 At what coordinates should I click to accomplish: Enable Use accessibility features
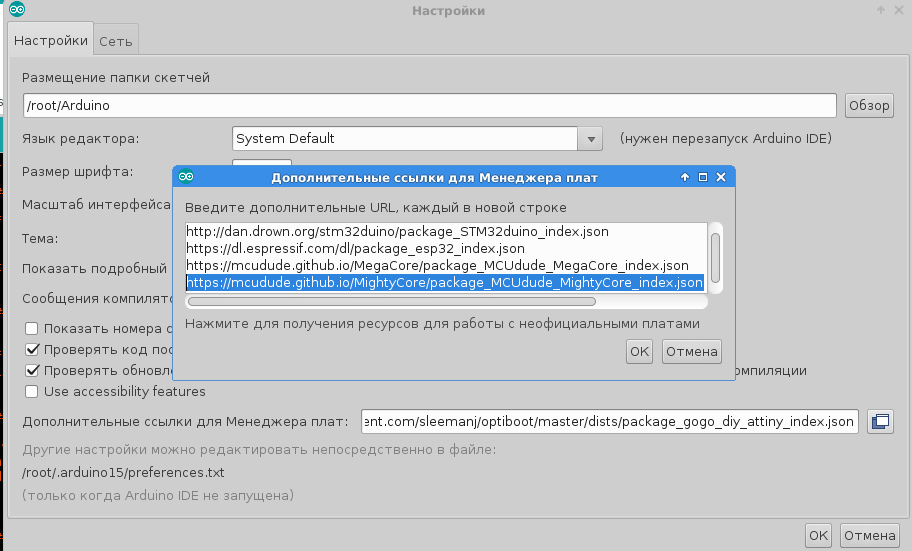point(32,391)
